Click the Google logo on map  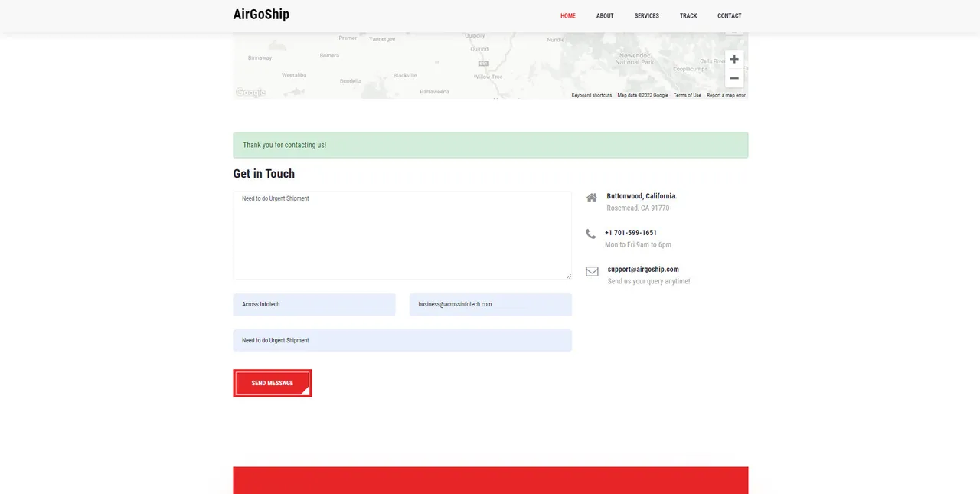(x=250, y=93)
